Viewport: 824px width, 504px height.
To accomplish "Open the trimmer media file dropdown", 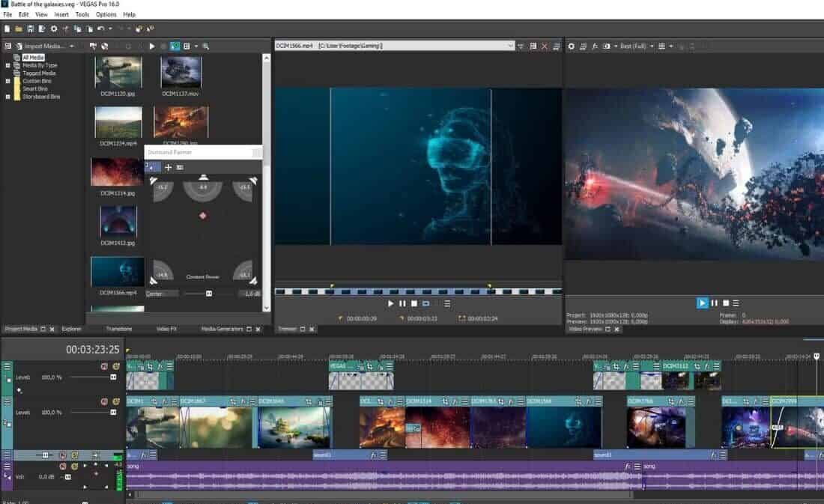I will pos(510,46).
